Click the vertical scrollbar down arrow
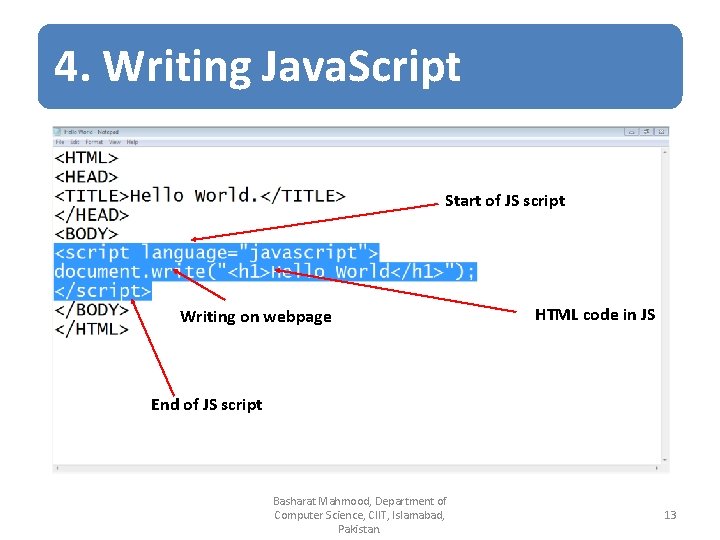Image resolution: width=720 pixels, height=540 pixels. click(x=665, y=460)
